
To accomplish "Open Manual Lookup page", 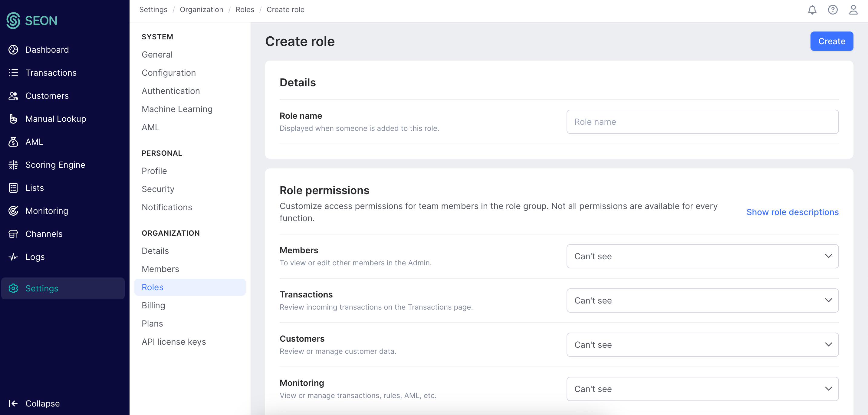I will pos(56,119).
